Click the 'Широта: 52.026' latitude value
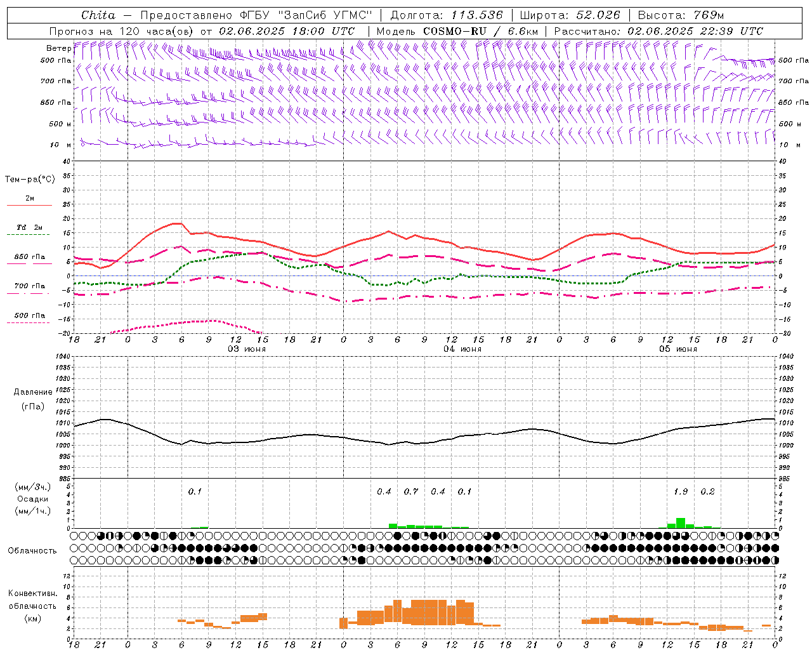The image size is (812, 650). (570, 15)
